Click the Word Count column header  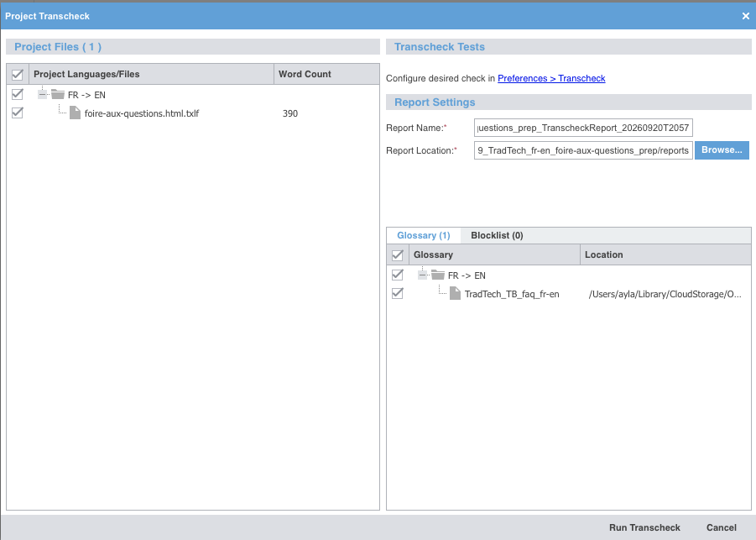(x=326, y=74)
